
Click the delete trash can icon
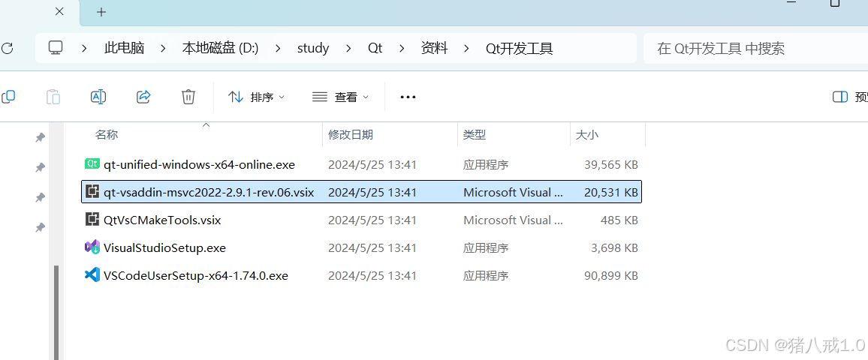(188, 97)
